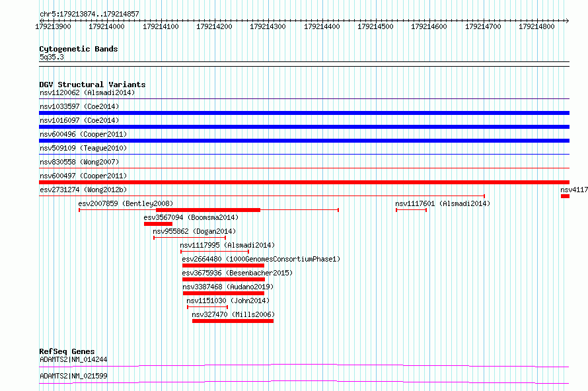588x391 pixels.
Task: Select esv2731274 (Wong2012b) label
Action: (83, 190)
